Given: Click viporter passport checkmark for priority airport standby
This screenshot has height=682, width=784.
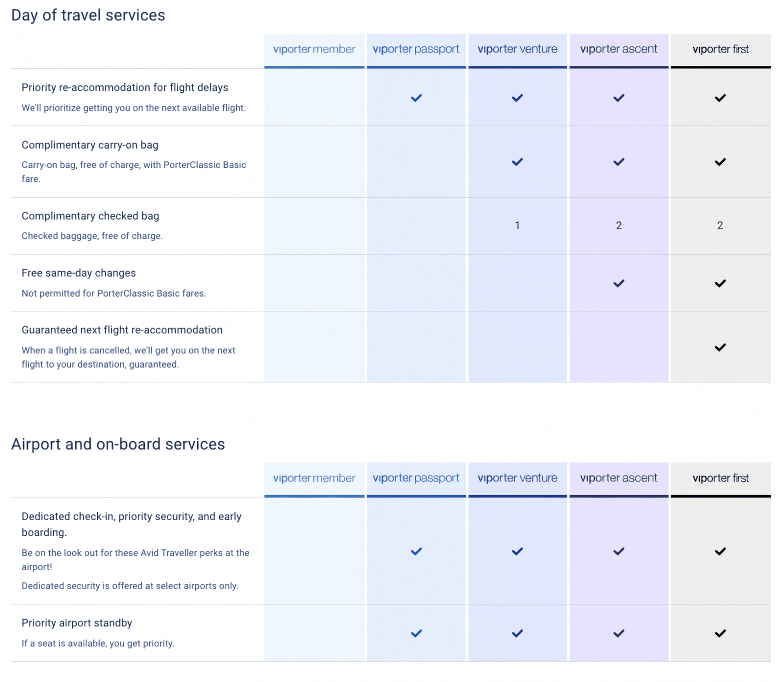Looking at the screenshot, I should click(416, 634).
